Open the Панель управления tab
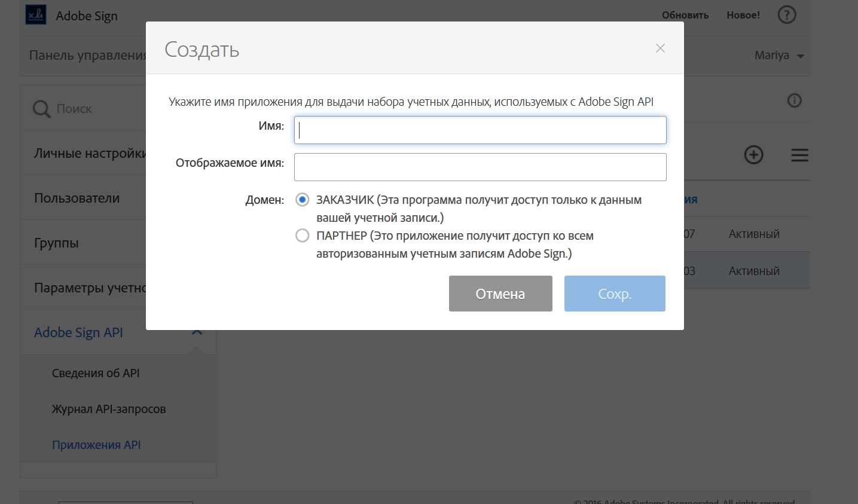 click(x=87, y=55)
